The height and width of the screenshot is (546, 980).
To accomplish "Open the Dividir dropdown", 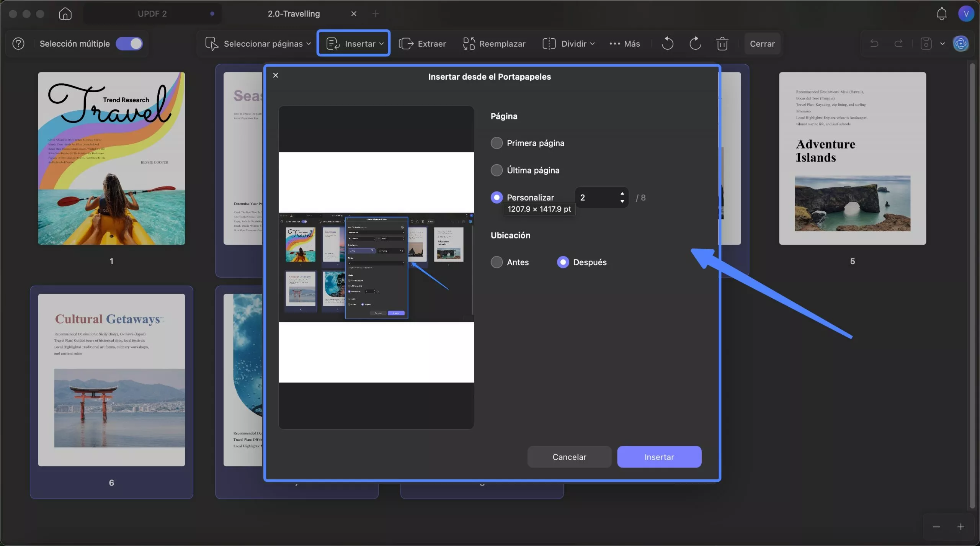I will 569,44.
